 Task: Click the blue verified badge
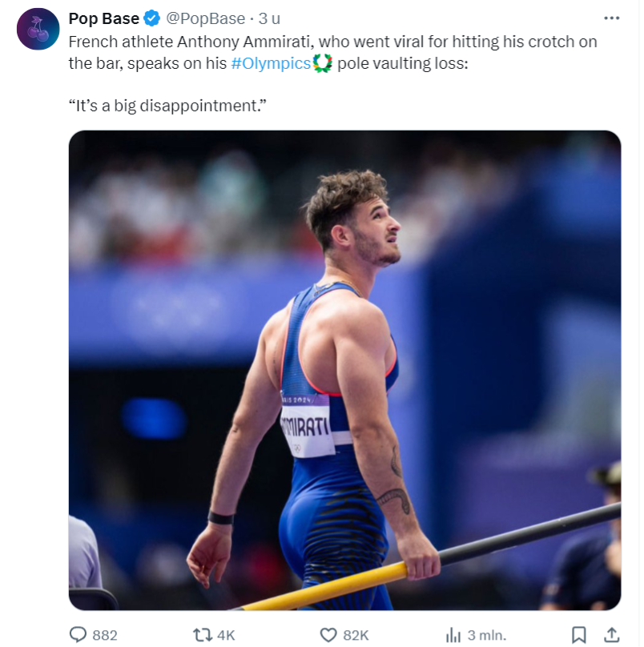point(152,18)
